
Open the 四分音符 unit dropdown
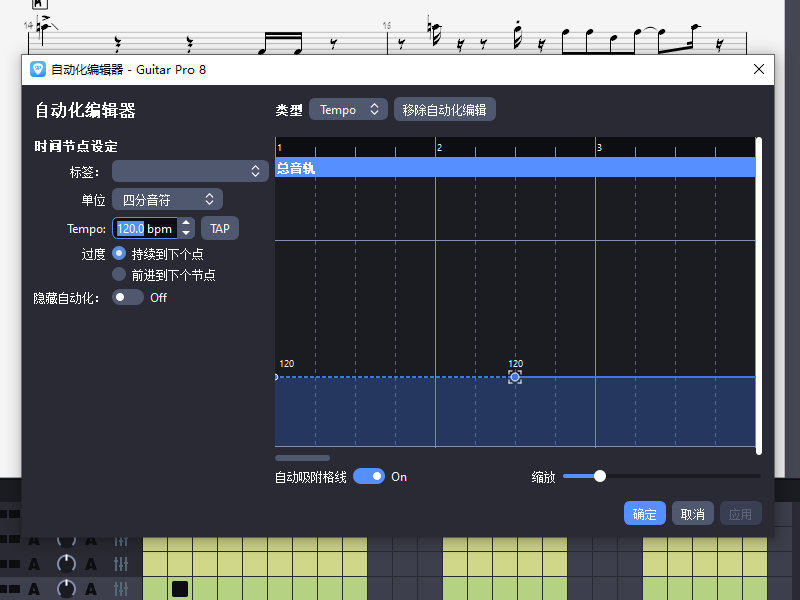pyautogui.click(x=167, y=199)
